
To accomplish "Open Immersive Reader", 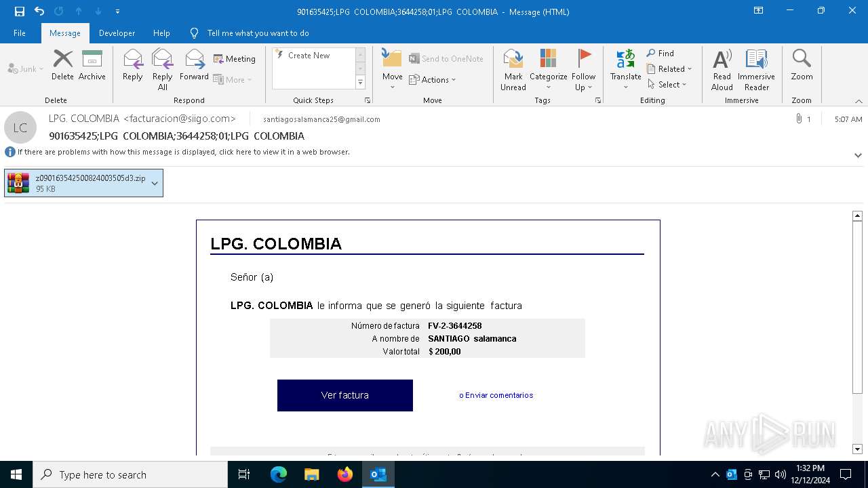I will 756,69.
